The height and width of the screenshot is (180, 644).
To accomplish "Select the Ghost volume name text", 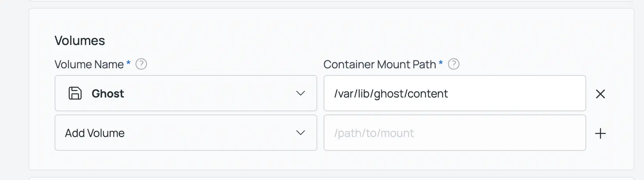I will click(x=108, y=94).
